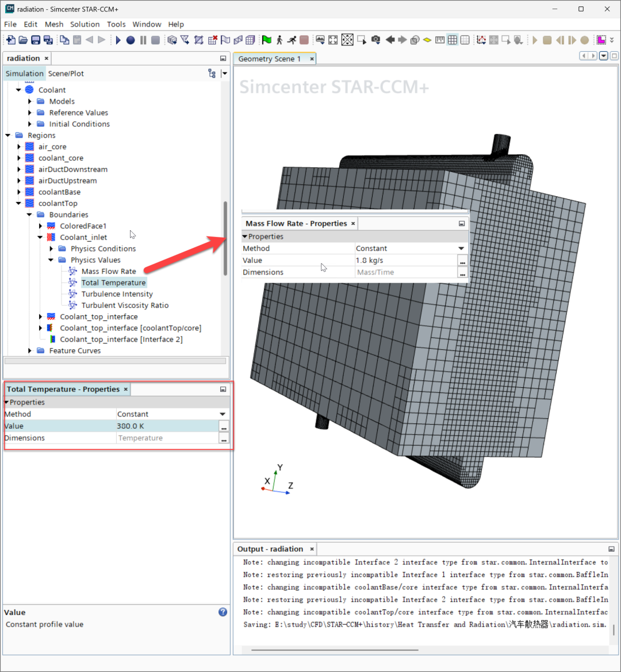This screenshot has height=672, width=621.
Task: Click the simulation tree horizontal scrollbar
Action: 115,361
